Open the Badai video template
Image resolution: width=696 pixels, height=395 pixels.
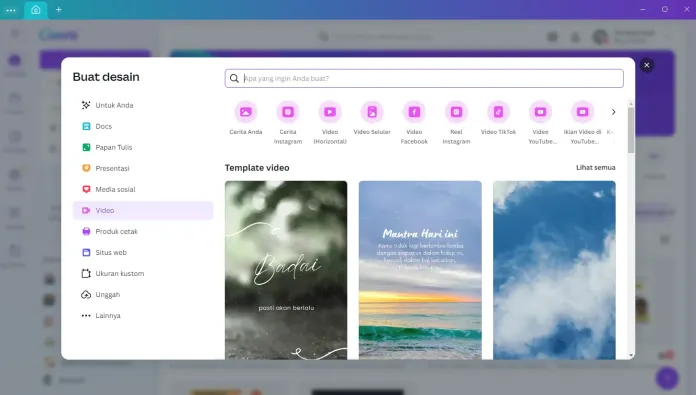pyautogui.click(x=286, y=270)
